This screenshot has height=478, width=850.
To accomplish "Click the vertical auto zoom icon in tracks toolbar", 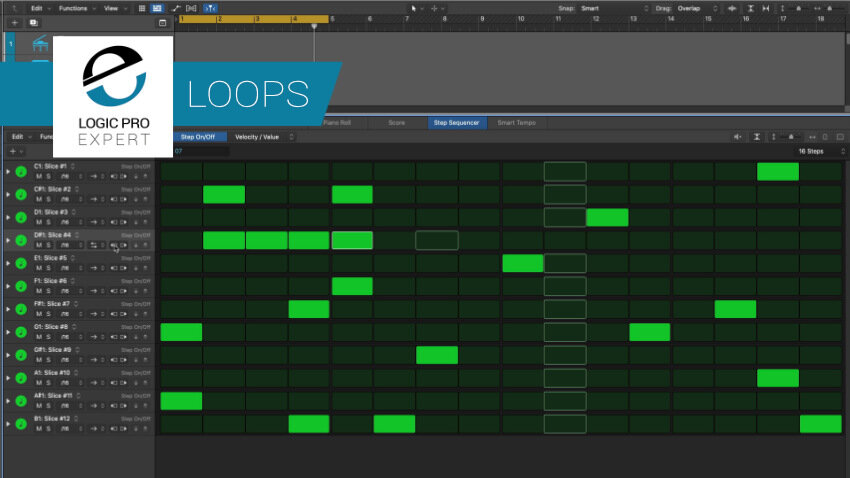I will coord(751,8).
